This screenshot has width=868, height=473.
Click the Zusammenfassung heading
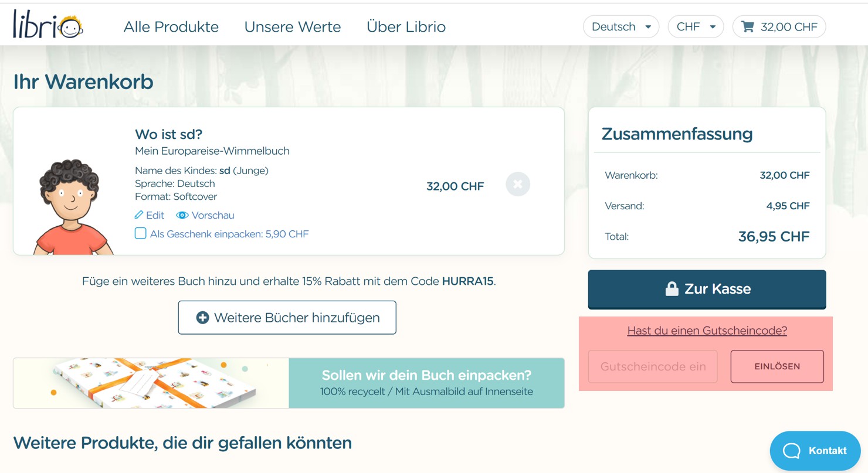[x=677, y=134]
